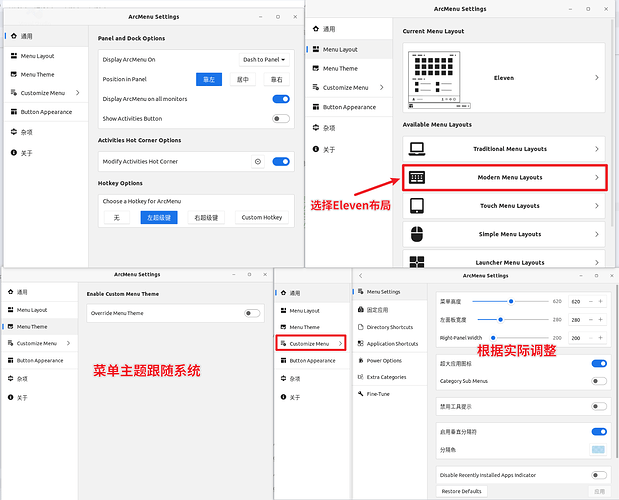Expand Simple Menu Layouts chevron
619x500 pixels.
[x=597, y=234]
